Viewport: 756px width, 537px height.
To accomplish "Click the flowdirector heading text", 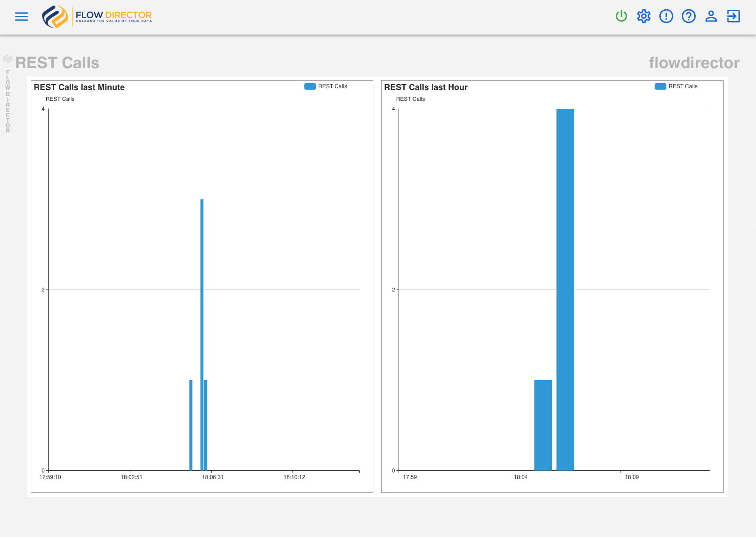I will click(x=694, y=63).
